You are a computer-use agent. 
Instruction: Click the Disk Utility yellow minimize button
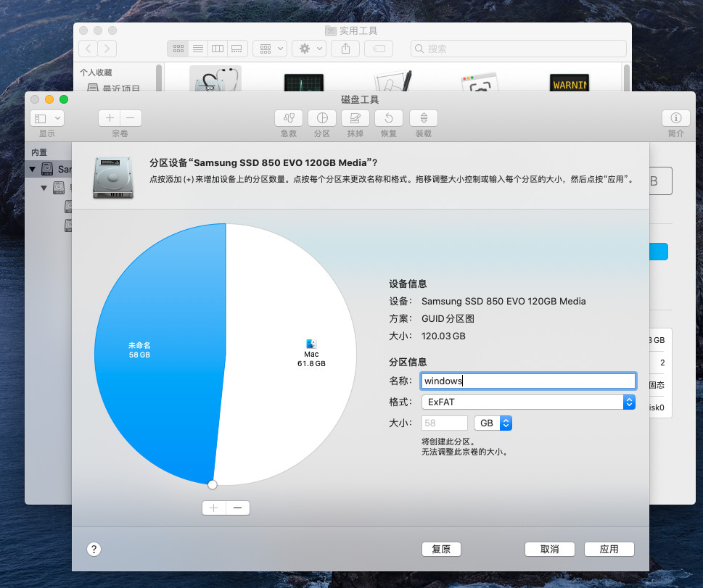click(49, 99)
